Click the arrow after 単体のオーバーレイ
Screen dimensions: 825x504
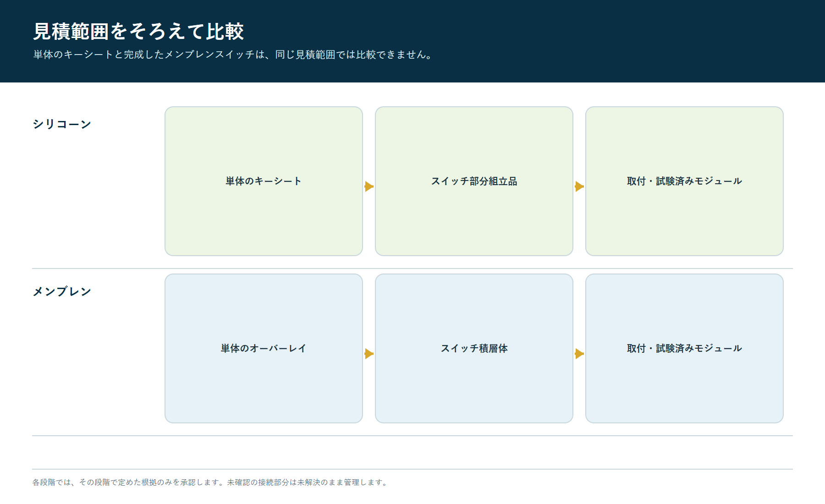click(x=369, y=354)
